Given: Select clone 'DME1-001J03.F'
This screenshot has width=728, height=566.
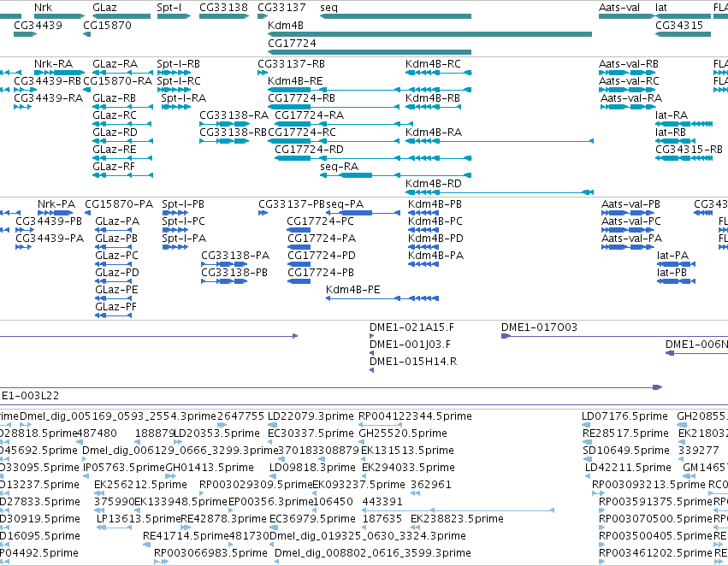Looking at the screenshot, I should click(410, 345).
